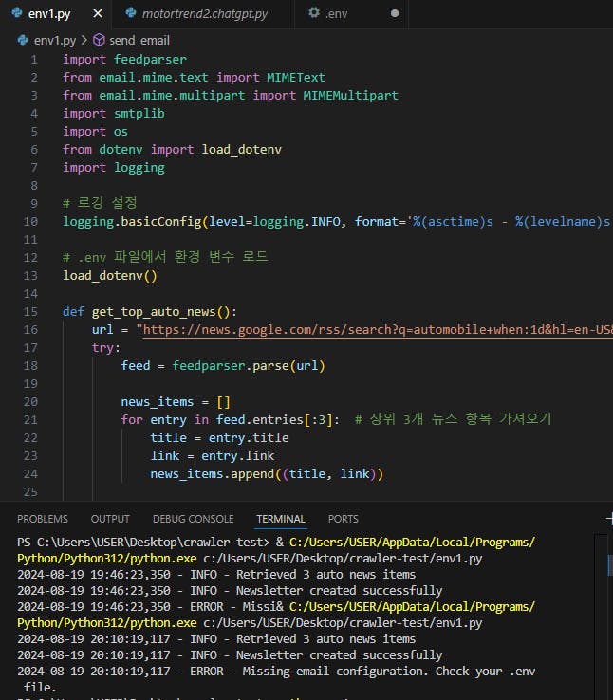The image size is (613, 700).
Task: Click the 'try:' keyword on line 17
Action: (x=106, y=348)
